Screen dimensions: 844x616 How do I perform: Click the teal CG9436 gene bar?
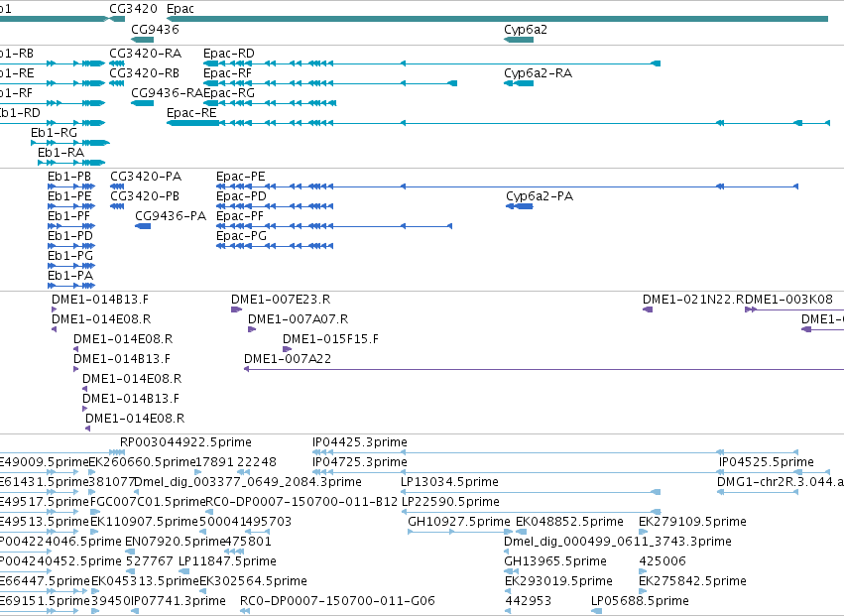(143, 40)
